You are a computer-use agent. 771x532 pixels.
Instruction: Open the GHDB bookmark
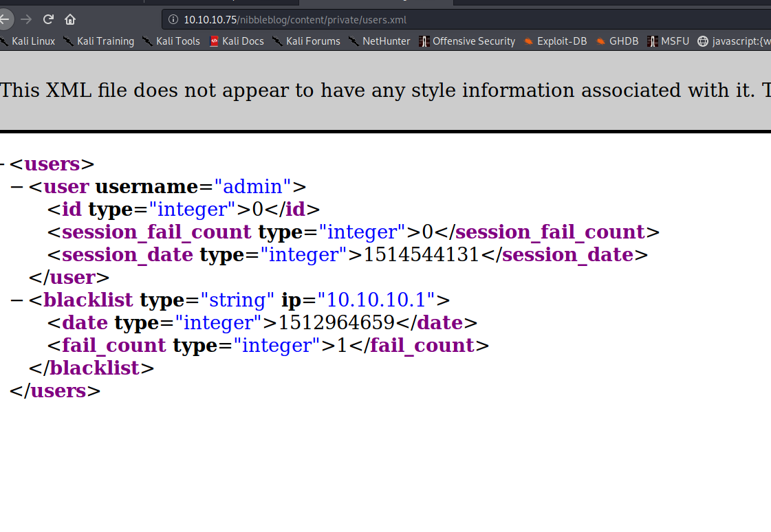[618, 41]
